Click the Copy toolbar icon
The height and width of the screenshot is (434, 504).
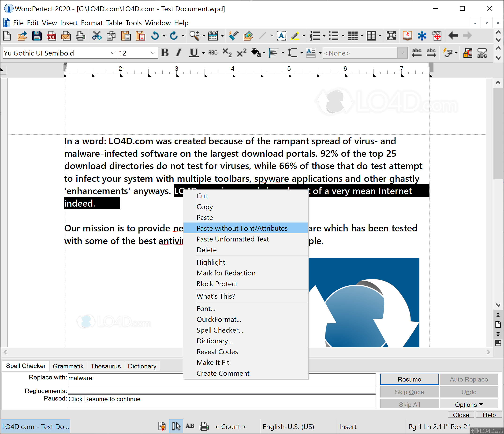coord(111,36)
